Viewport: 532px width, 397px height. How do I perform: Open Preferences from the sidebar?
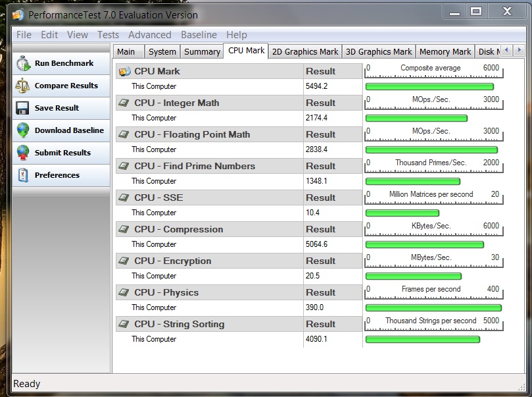click(61, 175)
